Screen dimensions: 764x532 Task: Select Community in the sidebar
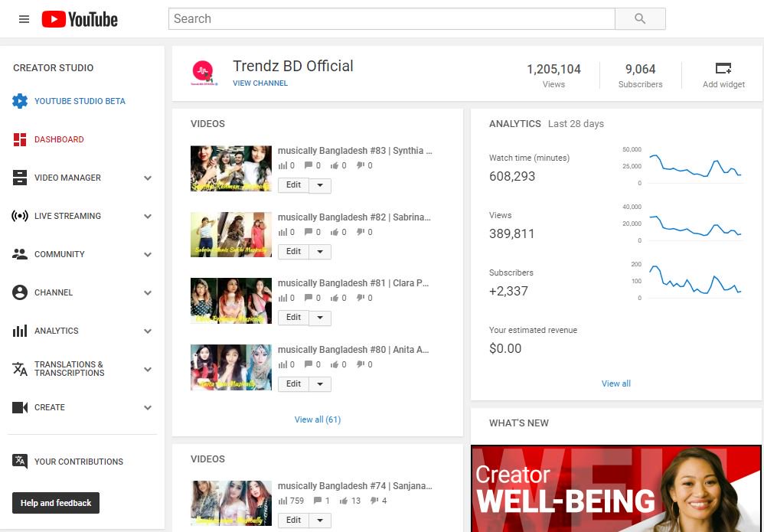tap(60, 254)
